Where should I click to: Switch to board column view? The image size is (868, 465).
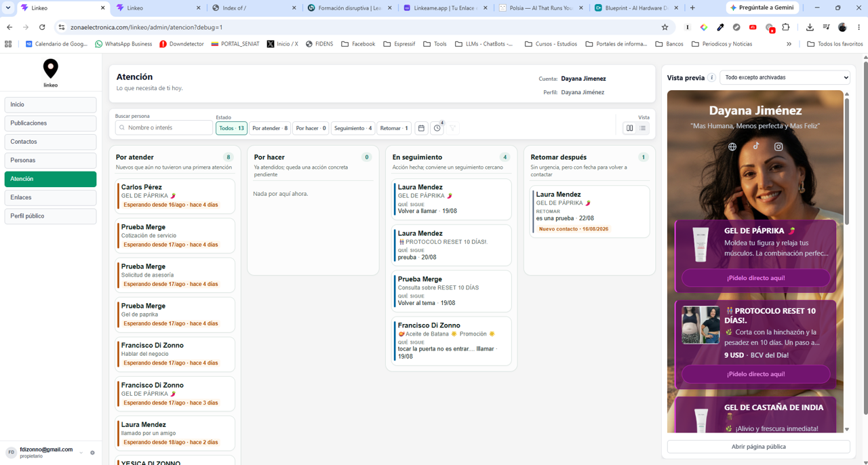pos(629,128)
